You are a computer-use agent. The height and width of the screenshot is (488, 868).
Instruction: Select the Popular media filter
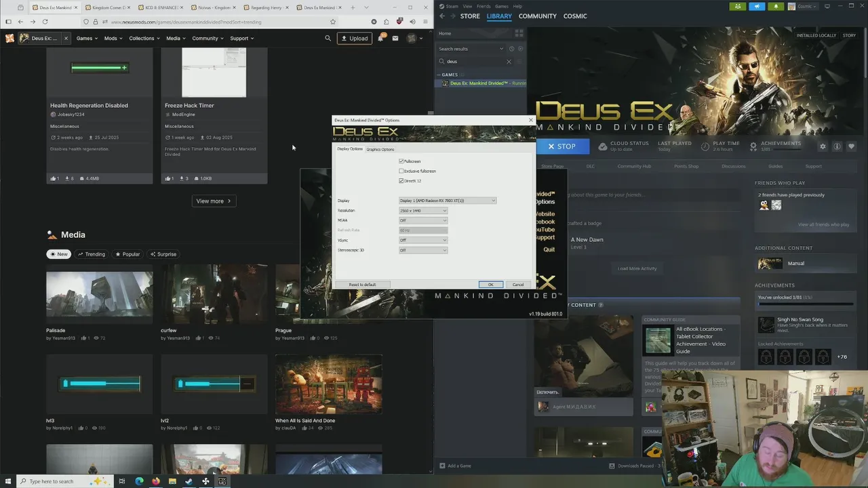click(x=127, y=254)
